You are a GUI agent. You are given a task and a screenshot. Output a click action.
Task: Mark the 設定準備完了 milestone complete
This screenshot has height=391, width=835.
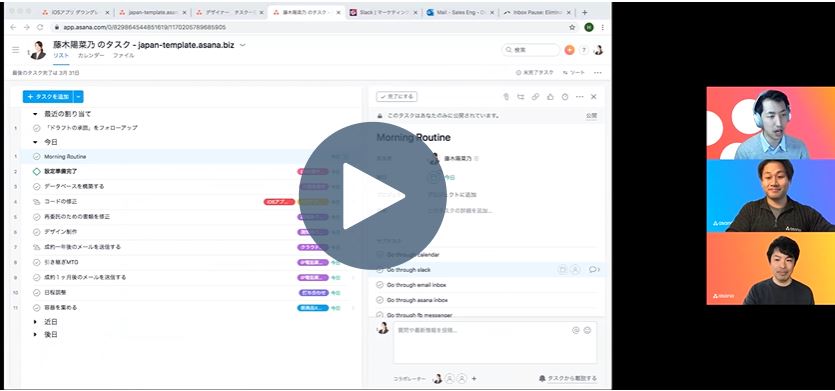point(36,172)
